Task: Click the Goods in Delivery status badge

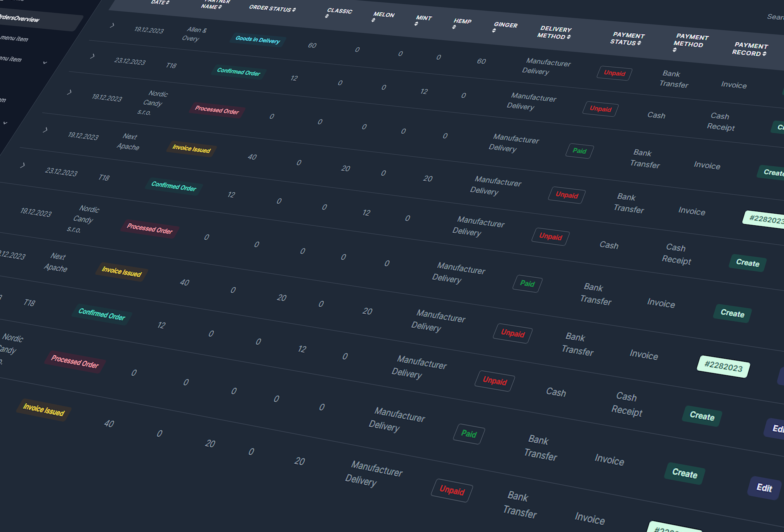Action: [x=258, y=40]
